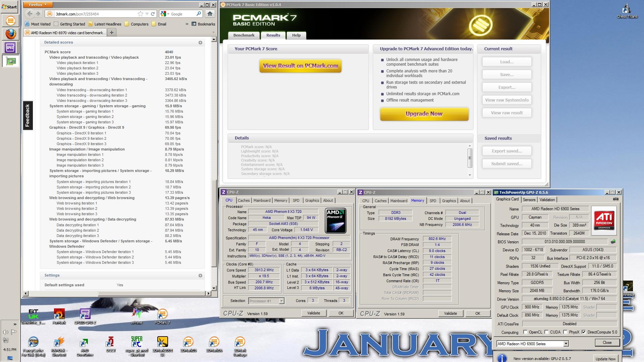
Task: Open the Chess Titans desktop shortcut
Action: tap(627, 11)
